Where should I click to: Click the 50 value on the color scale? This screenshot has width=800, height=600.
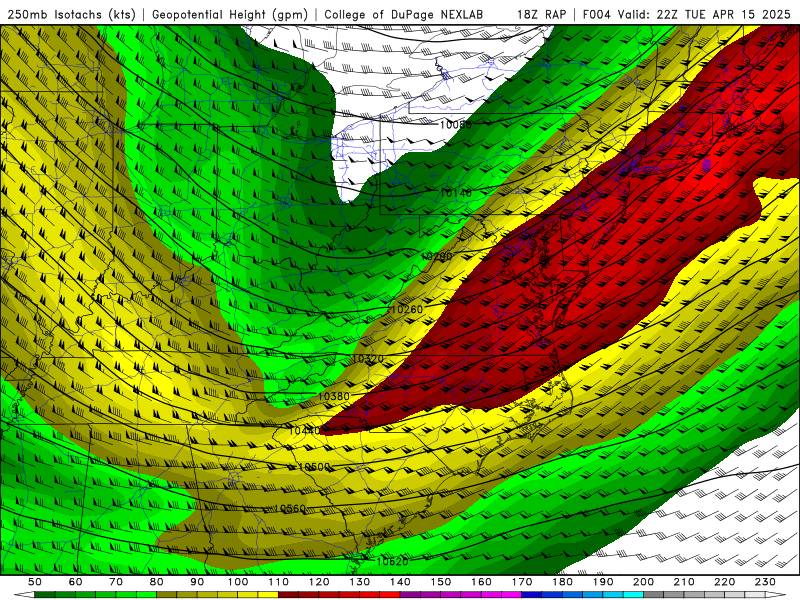[35, 582]
